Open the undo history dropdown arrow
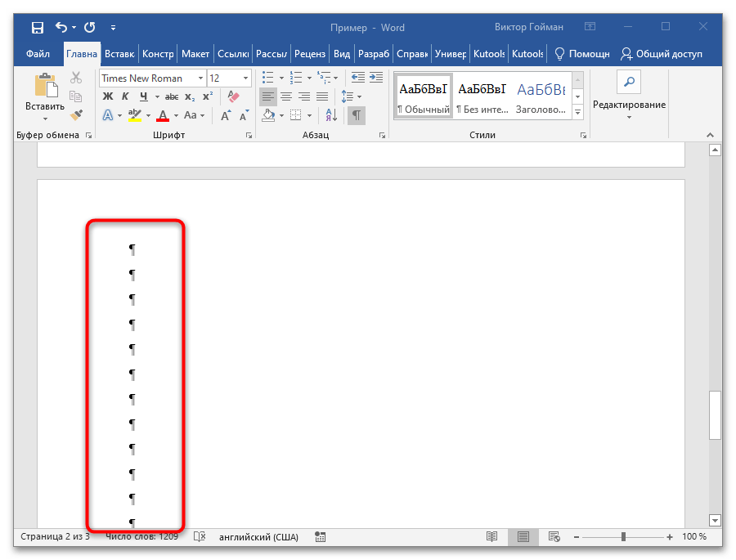Viewport: 736px width, 560px height. point(74,28)
